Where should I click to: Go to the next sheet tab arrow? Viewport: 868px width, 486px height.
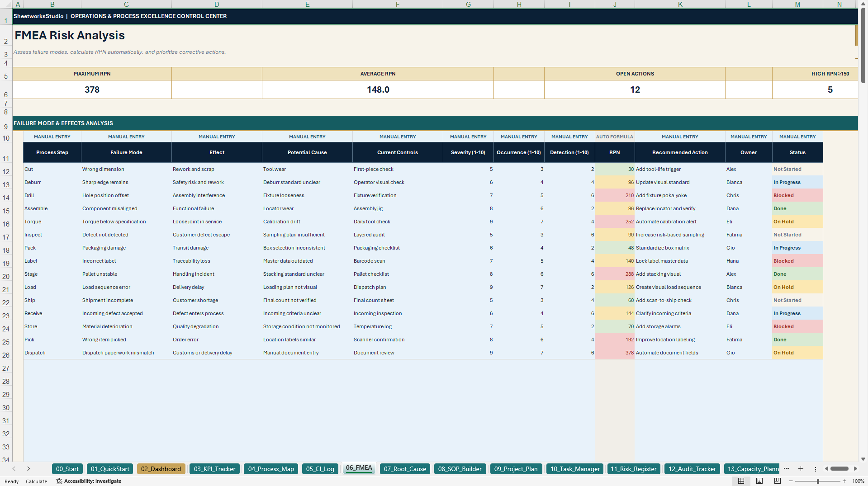click(x=28, y=469)
